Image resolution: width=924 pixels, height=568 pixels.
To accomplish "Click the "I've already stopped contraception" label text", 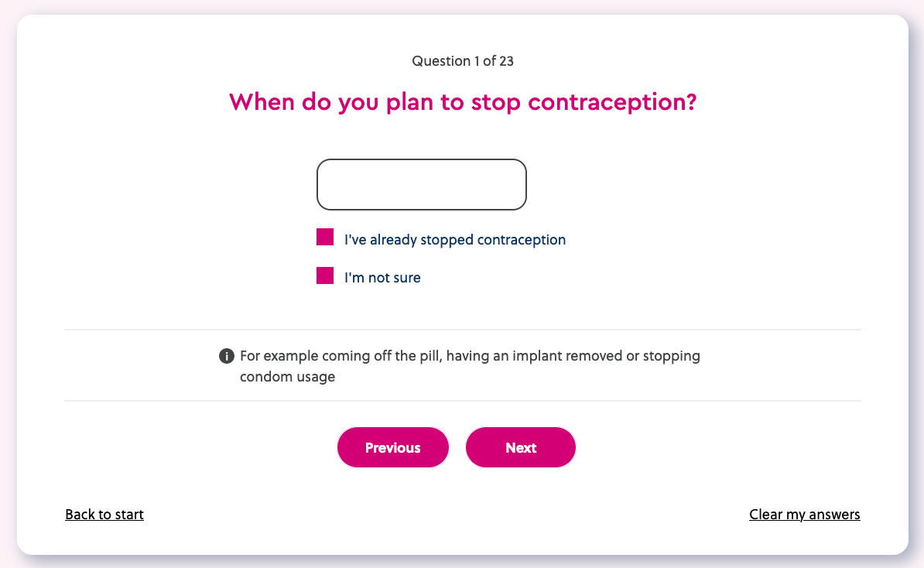I will click(455, 240).
